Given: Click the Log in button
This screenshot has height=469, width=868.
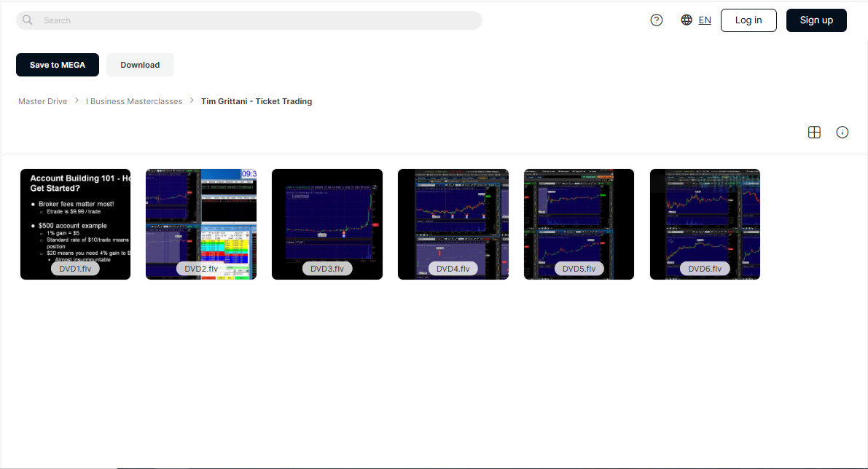Looking at the screenshot, I should click(x=748, y=20).
